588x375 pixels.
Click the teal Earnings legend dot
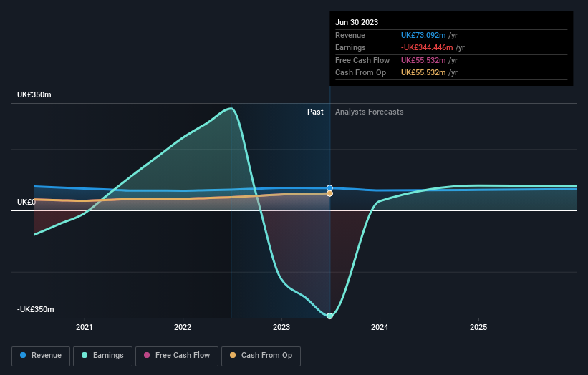pos(85,355)
